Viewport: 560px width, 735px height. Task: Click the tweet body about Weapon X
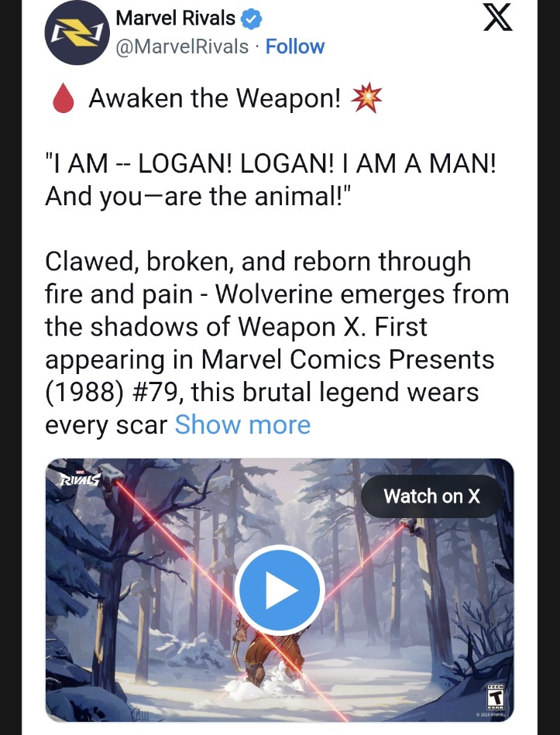click(277, 343)
